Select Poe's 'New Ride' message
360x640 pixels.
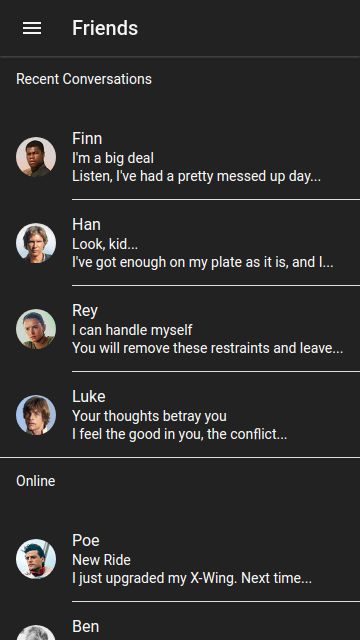180,559
